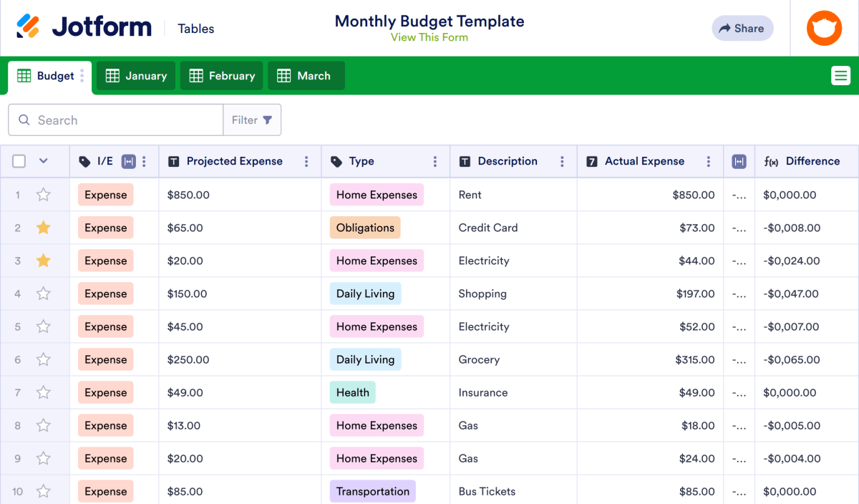The width and height of the screenshot is (859, 504).
Task: Star the Rent row
Action: (x=43, y=194)
